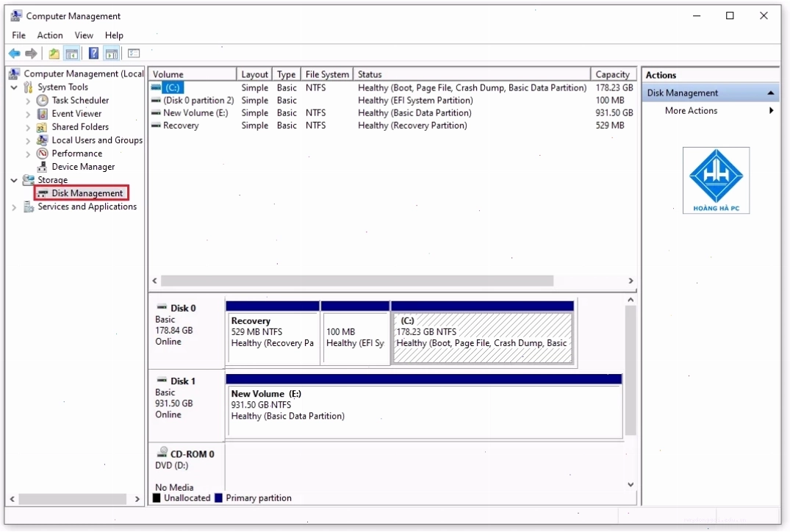
Task: Sort by the Layout column header
Action: [x=254, y=74]
